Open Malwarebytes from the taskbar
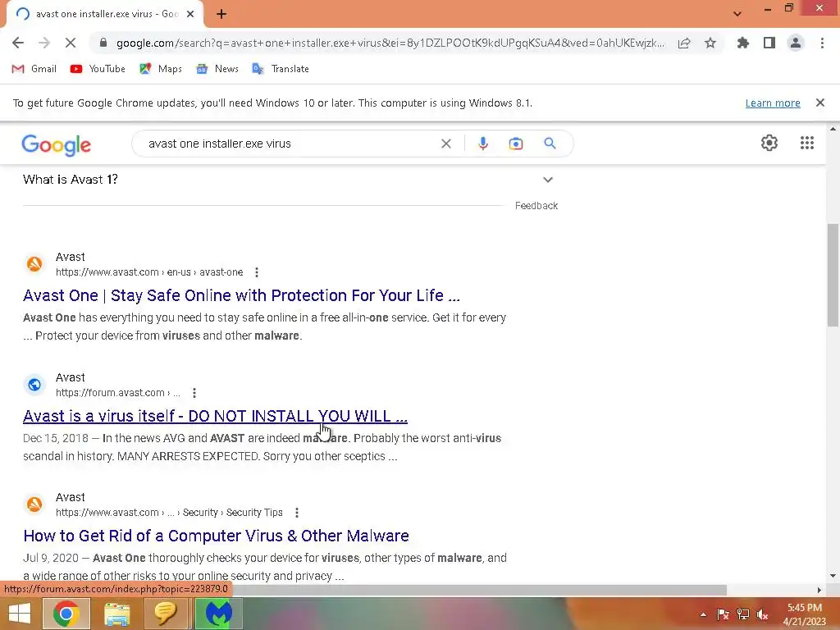Image resolution: width=840 pixels, height=630 pixels. pyautogui.click(x=218, y=614)
